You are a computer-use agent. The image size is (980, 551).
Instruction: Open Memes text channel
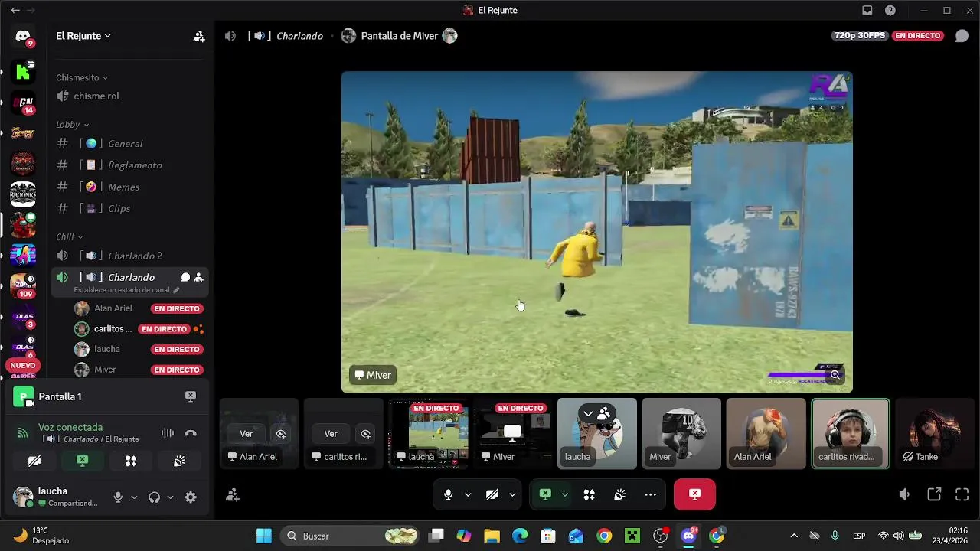[x=129, y=187]
